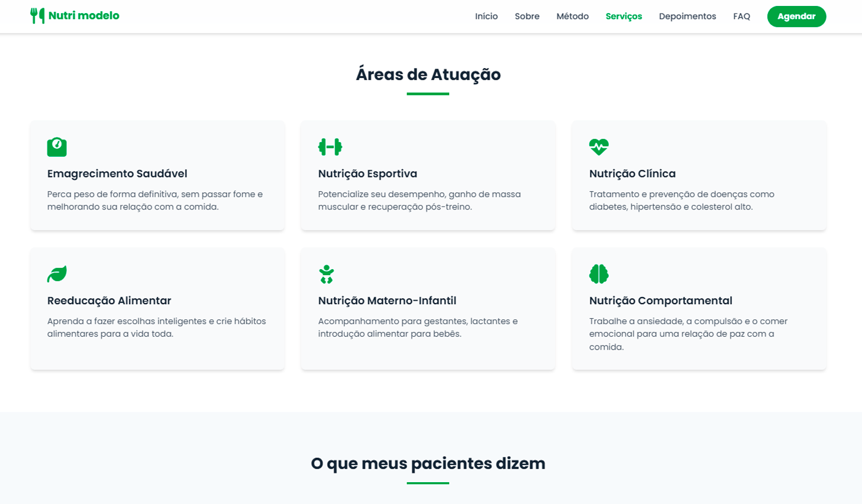
Task: Navigate to Depoimentos section
Action: pyautogui.click(x=687, y=17)
